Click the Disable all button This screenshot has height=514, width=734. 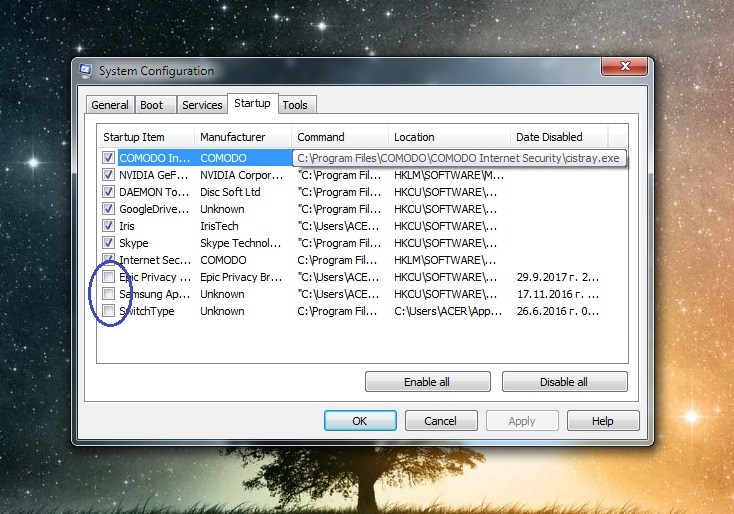pyautogui.click(x=565, y=382)
